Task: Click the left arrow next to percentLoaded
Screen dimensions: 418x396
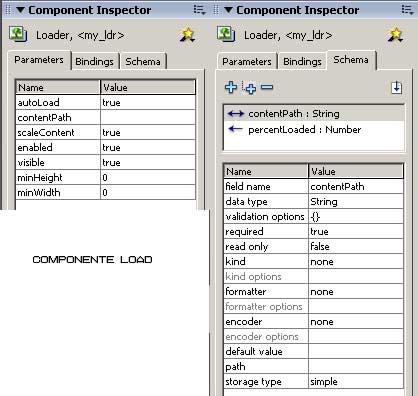Action: [235, 129]
